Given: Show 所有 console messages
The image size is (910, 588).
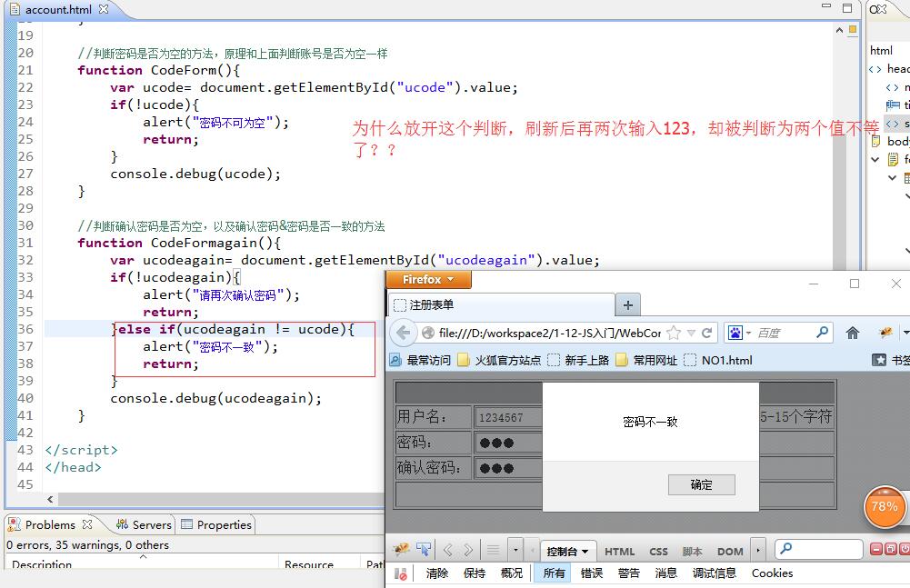Looking at the screenshot, I should 554,573.
